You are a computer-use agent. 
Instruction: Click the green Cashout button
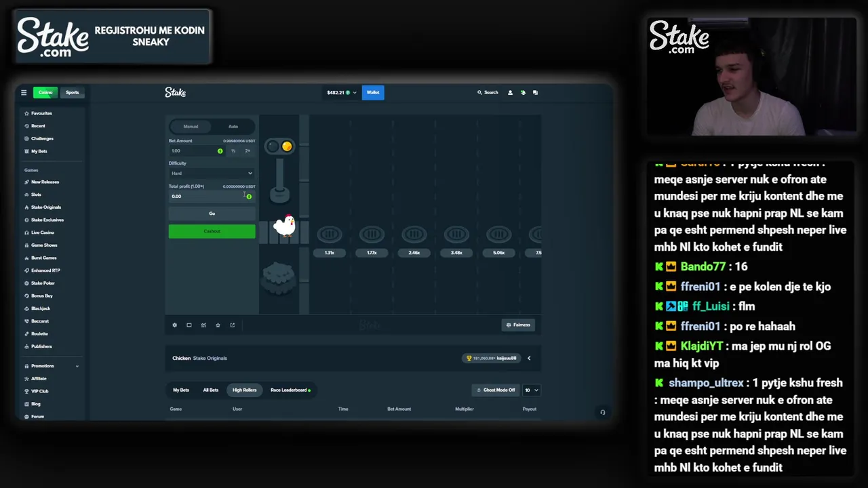coord(212,232)
